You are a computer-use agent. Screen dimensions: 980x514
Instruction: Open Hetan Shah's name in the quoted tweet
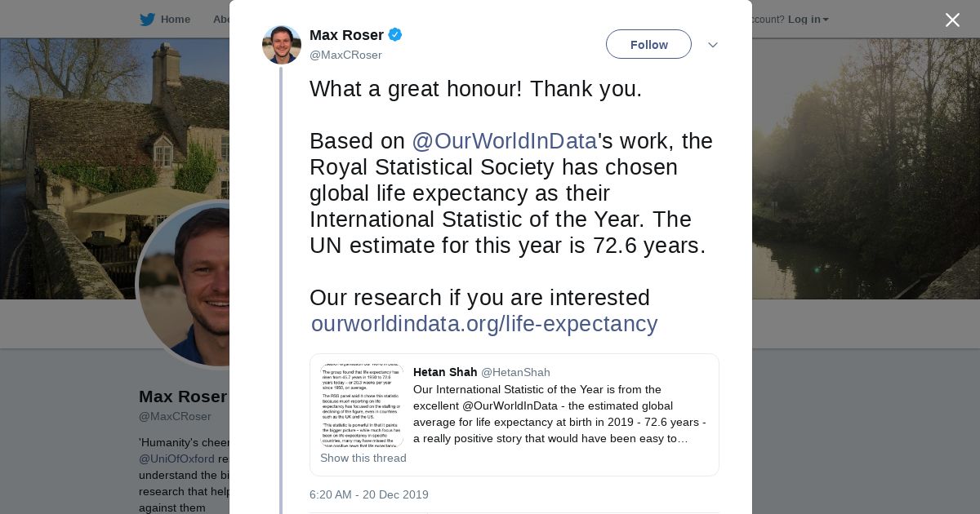[445, 372]
